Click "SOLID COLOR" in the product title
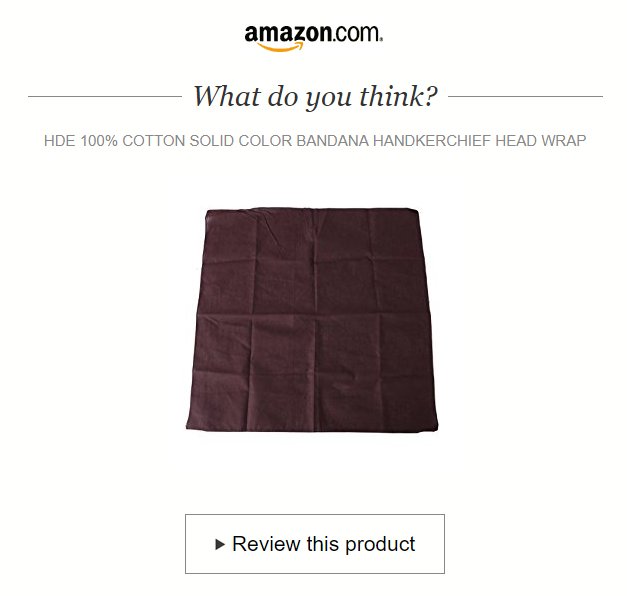This screenshot has width=627, height=596. [x=241, y=141]
